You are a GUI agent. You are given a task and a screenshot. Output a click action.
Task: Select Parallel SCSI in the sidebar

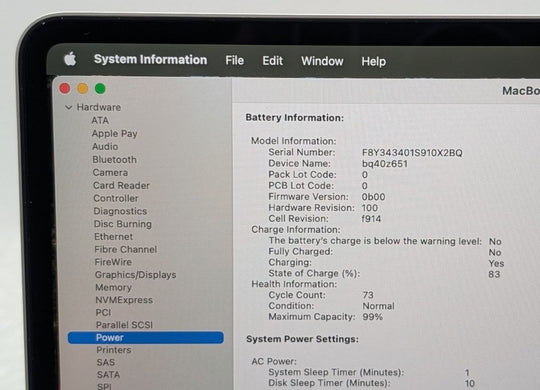pos(124,325)
